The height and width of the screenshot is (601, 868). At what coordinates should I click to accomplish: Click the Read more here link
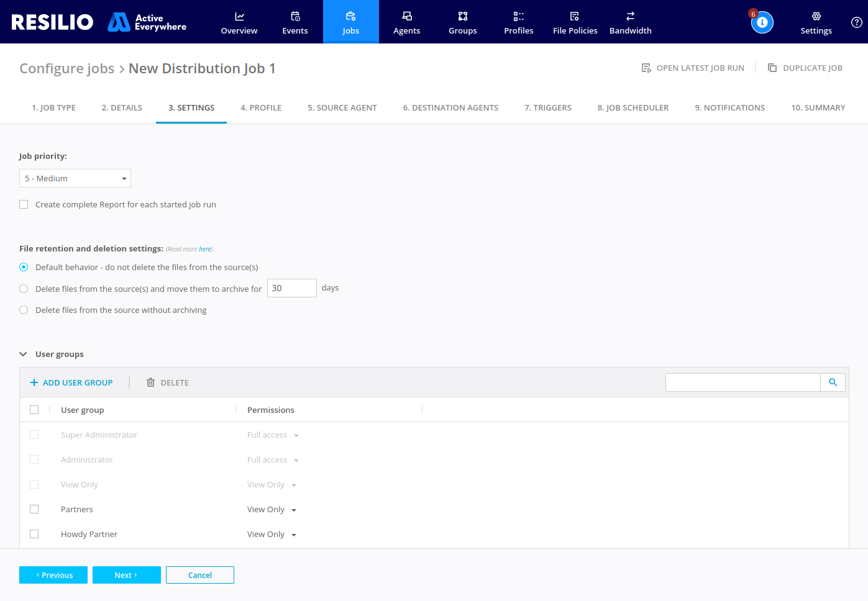206,248
